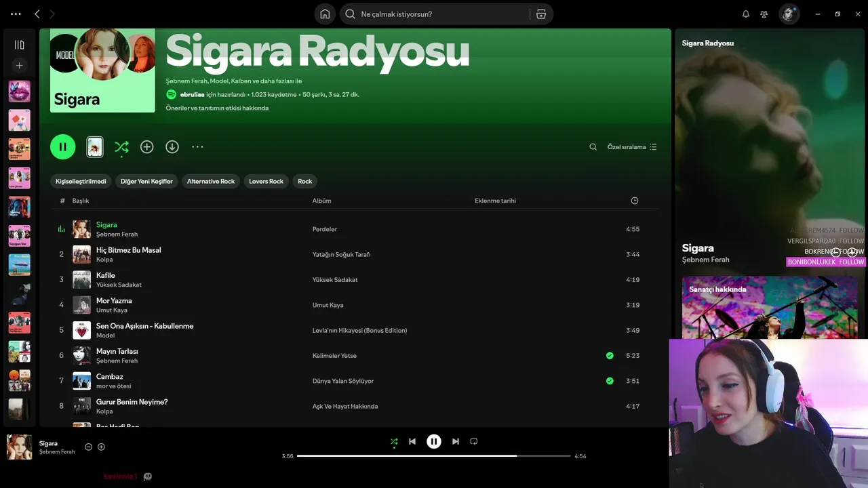Select the 'Lovers Rock' chip
Image resolution: width=868 pixels, height=488 pixels.
(266, 181)
